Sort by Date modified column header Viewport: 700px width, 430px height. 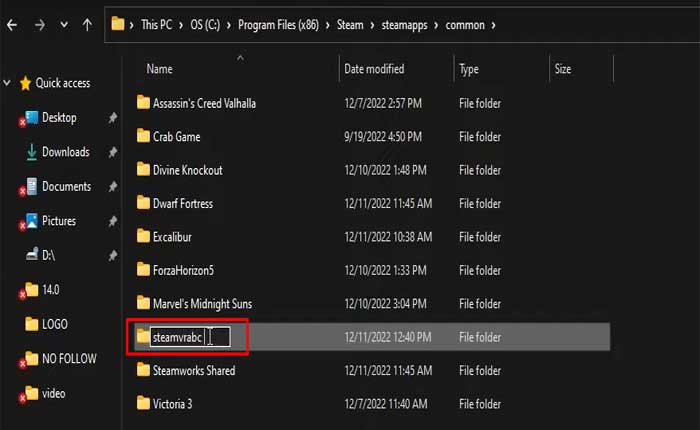[374, 69]
